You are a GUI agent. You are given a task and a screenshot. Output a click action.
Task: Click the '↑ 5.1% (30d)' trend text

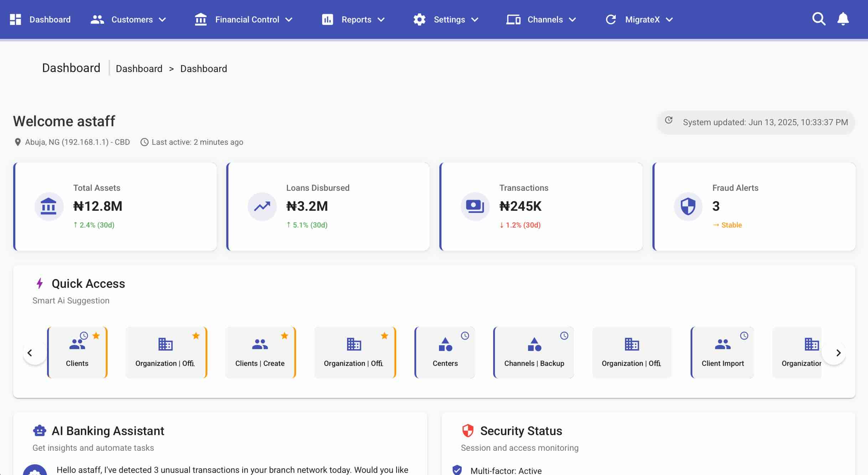point(307,225)
